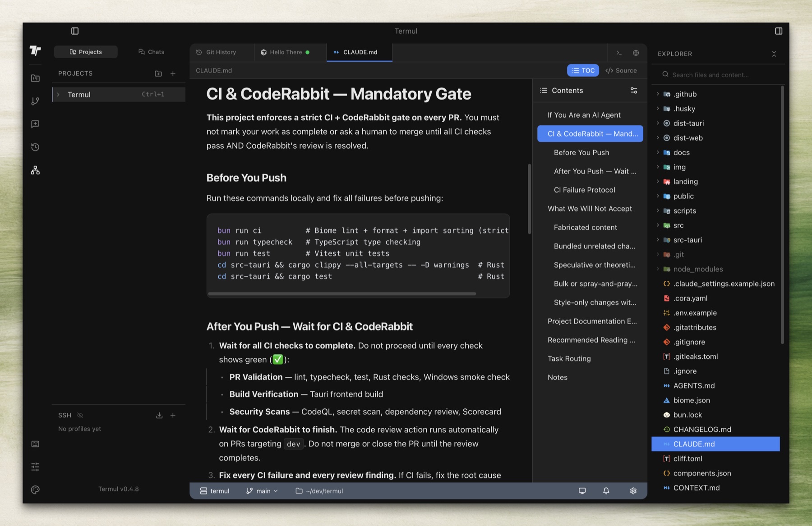
Task: Switch to TOC view
Action: tap(583, 71)
